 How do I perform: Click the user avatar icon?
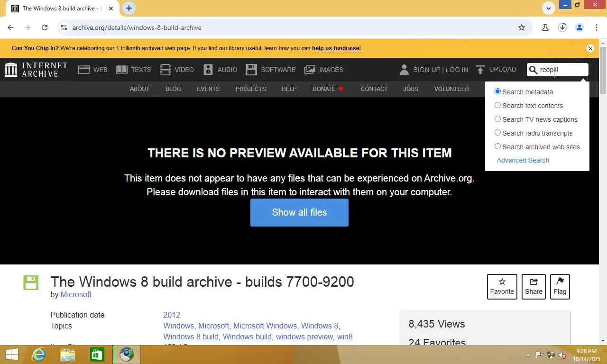tap(404, 70)
